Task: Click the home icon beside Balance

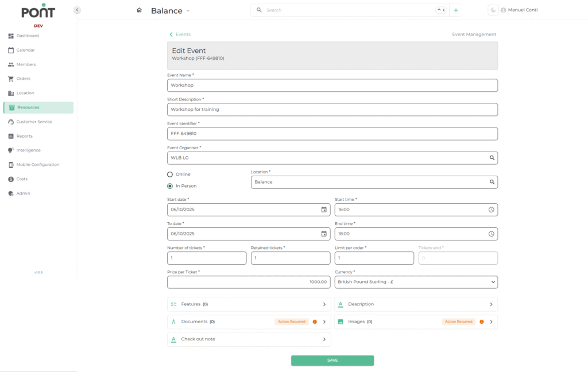Action: [139, 10]
